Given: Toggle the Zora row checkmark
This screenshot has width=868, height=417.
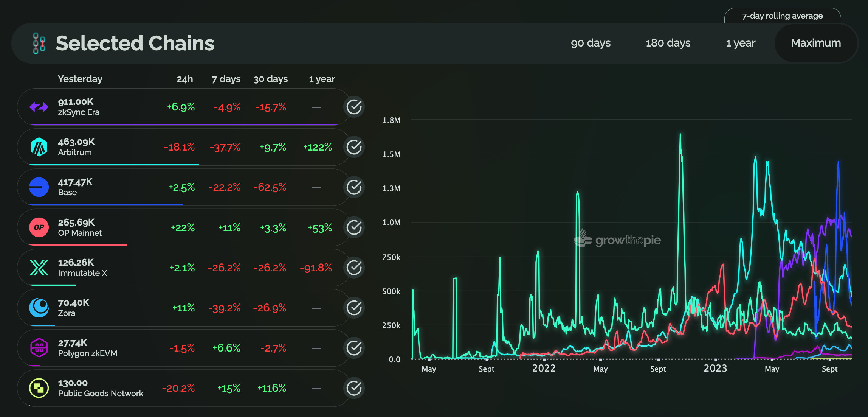Looking at the screenshot, I should pos(354,308).
